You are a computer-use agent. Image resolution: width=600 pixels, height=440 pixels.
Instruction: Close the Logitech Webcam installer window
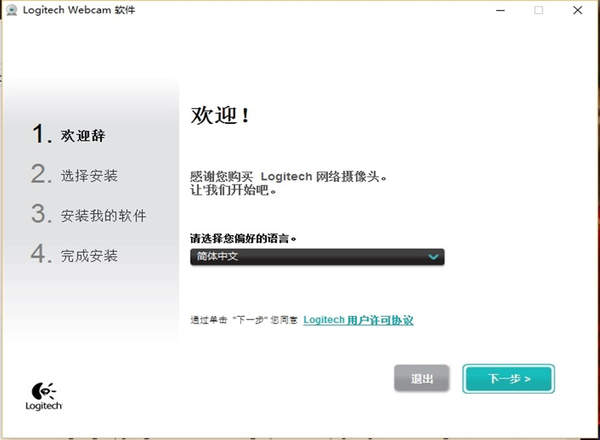578,10
